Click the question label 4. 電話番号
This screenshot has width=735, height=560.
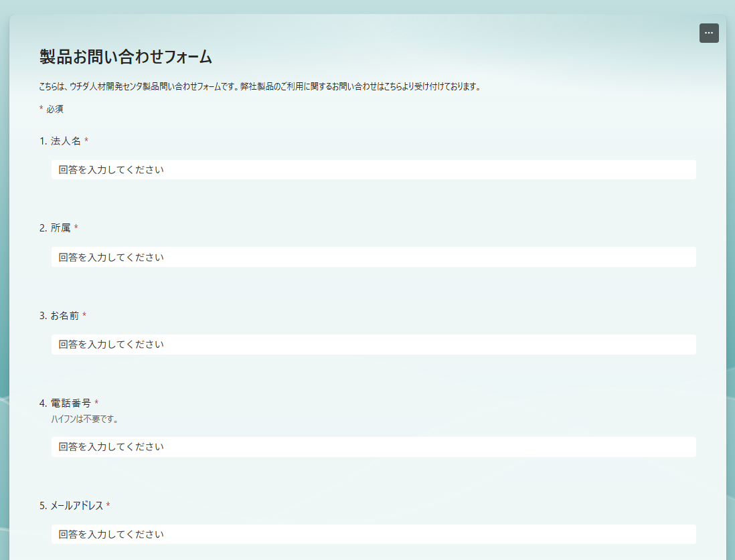(65, 403)
